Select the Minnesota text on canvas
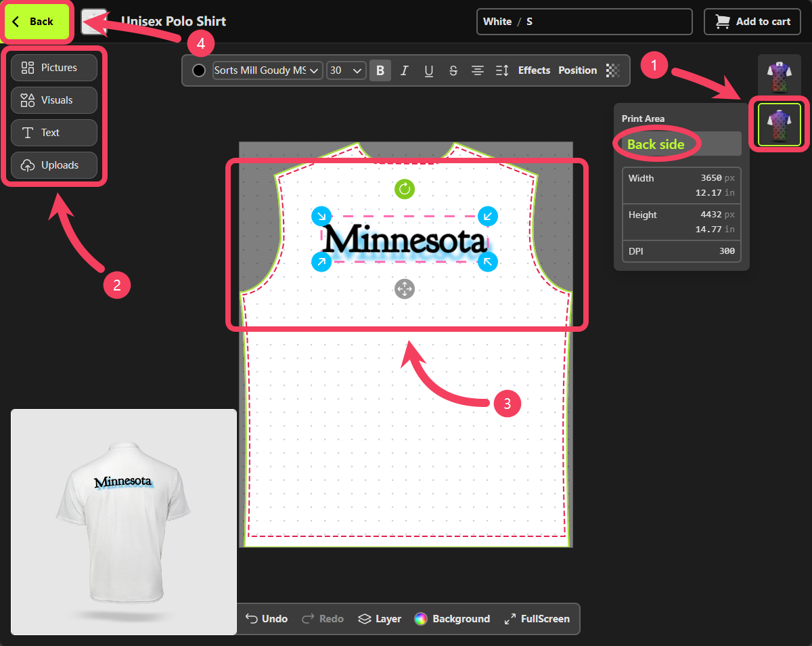Image resolution: width=812 pixels, height=646 pixels. coord(405,240)
